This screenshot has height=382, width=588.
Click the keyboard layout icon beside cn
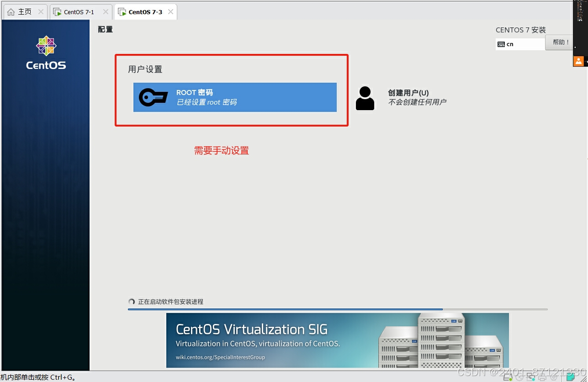point(501,44)
